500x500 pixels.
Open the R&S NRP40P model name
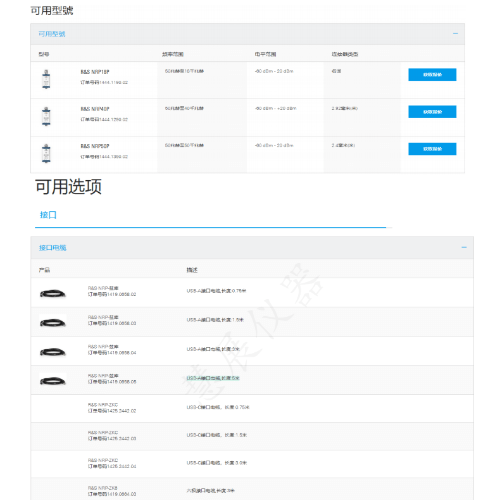95,109
